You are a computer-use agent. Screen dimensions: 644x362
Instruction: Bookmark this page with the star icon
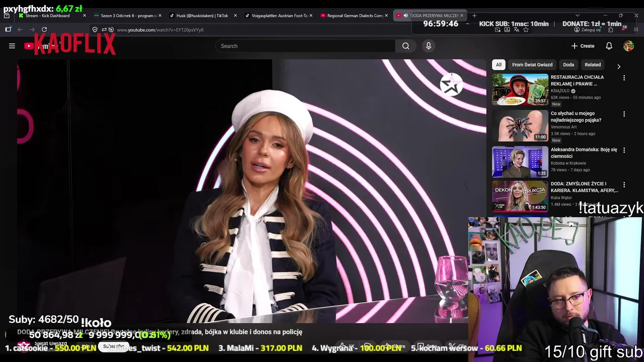coord(526,30)
